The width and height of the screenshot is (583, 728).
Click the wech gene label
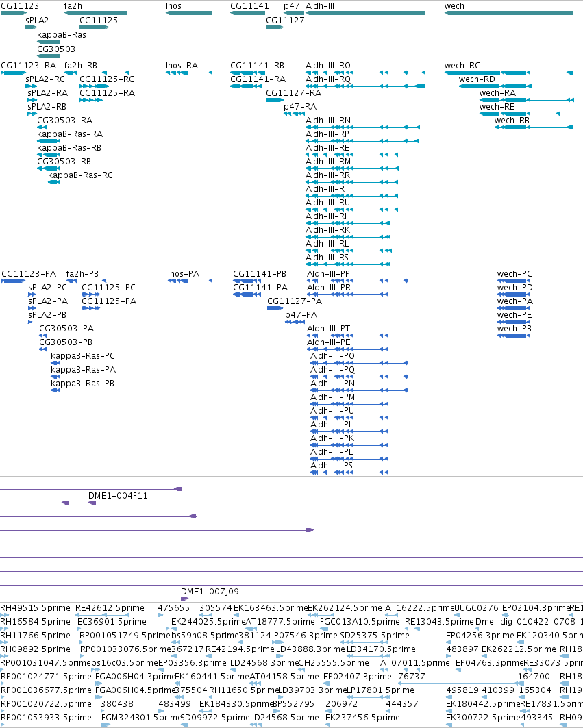(x=454, y=6)
